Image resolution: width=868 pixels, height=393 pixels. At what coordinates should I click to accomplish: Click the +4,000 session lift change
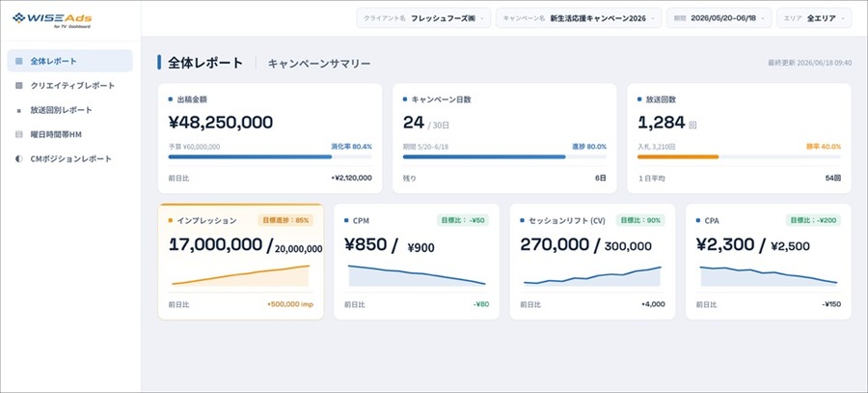(x=654, y=304)
